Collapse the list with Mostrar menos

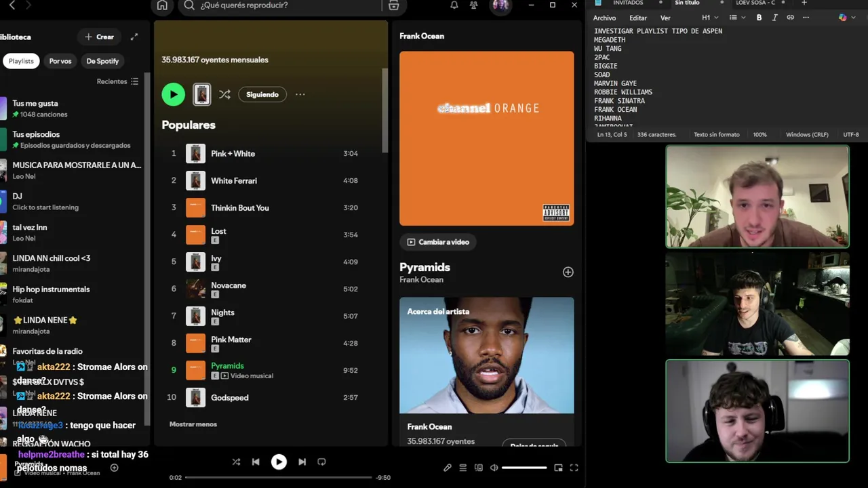[193, 424]
